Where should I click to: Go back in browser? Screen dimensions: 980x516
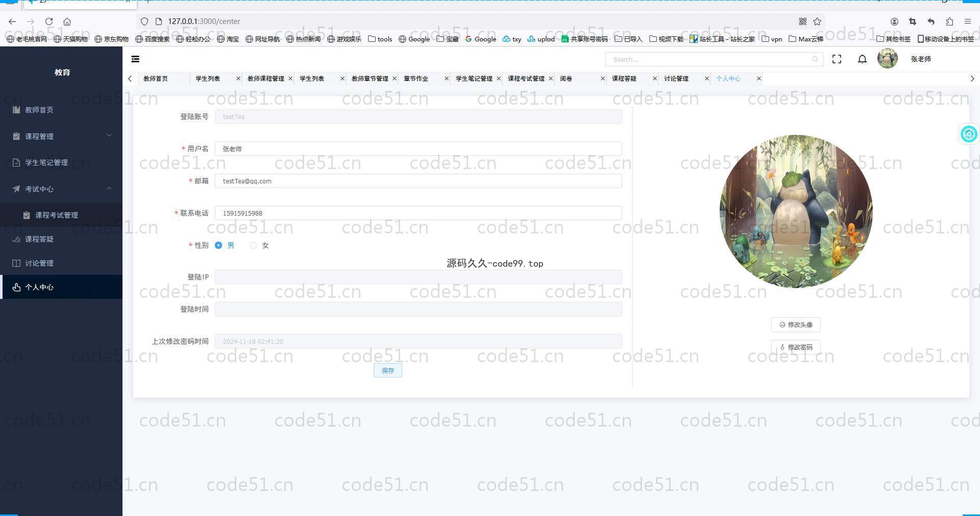pos(12,21)
